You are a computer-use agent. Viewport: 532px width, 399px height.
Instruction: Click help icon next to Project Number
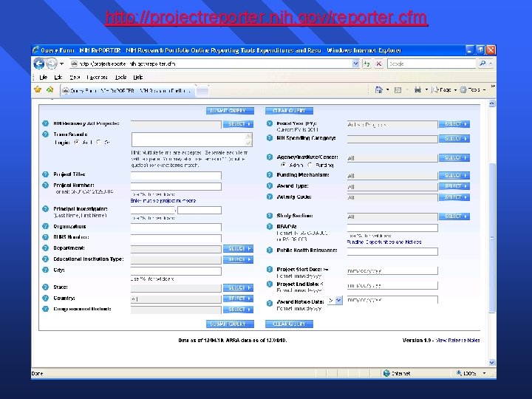point(46,185)
